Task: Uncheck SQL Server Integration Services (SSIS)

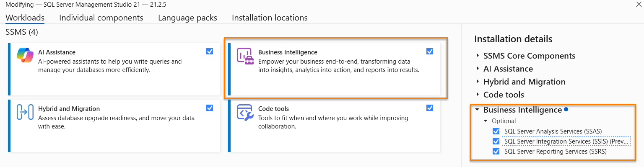Action: click(x=496, y=141)
